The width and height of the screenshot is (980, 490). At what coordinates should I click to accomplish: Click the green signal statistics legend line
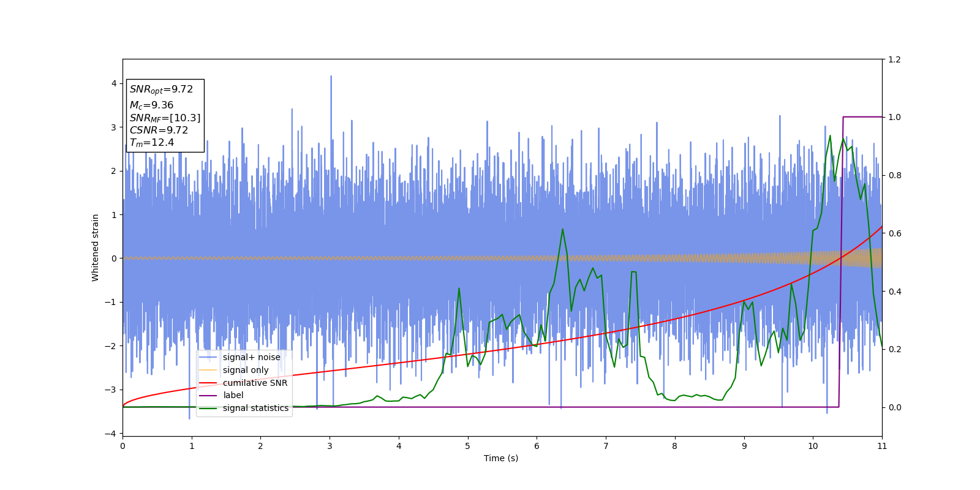point(208,408)
